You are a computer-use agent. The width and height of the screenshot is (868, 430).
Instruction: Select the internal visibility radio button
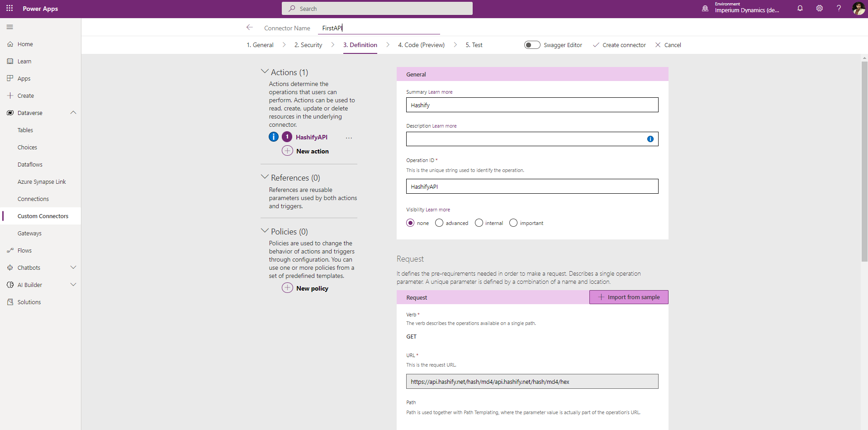[479, 223]
